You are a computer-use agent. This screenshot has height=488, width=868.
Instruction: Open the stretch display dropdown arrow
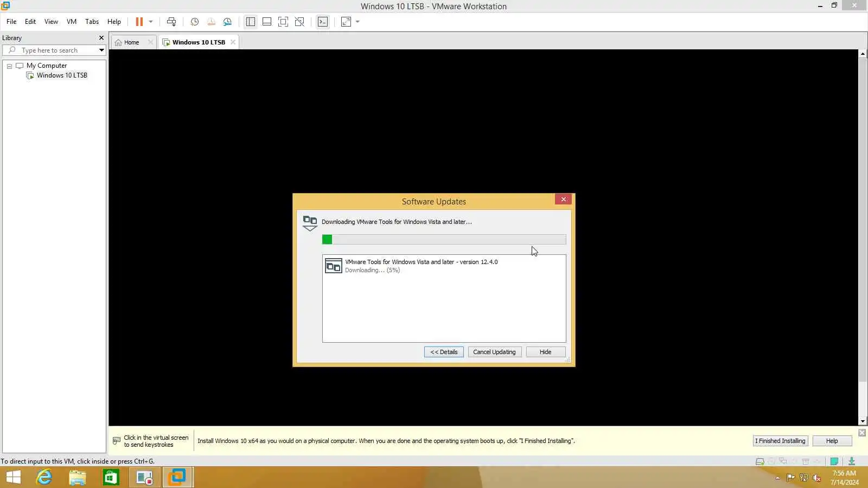point(358,22)
